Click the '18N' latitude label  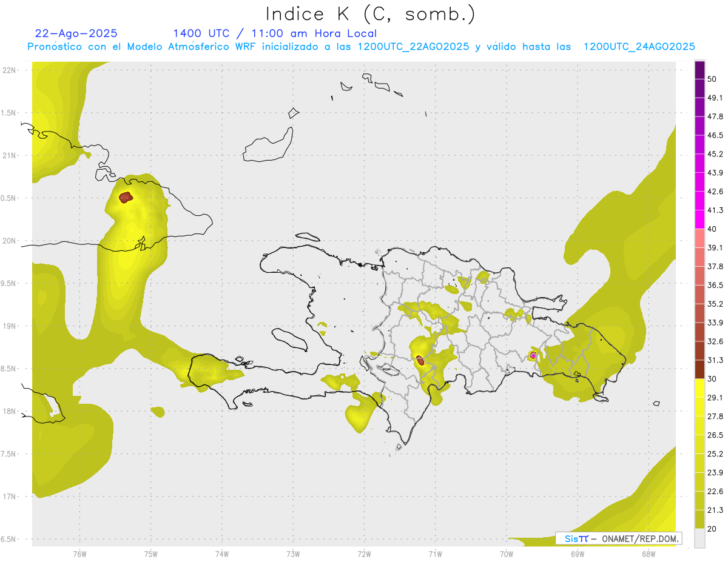tap(10, 411)
